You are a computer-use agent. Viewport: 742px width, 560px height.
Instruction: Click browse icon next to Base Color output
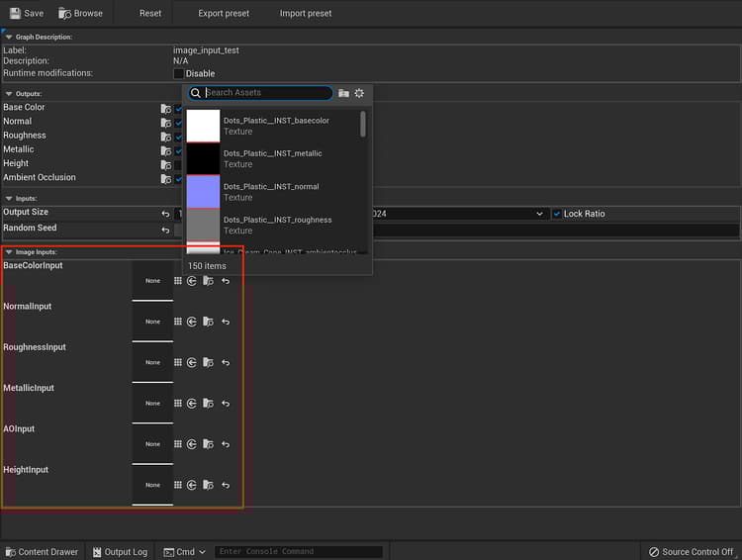click(166, 108)
